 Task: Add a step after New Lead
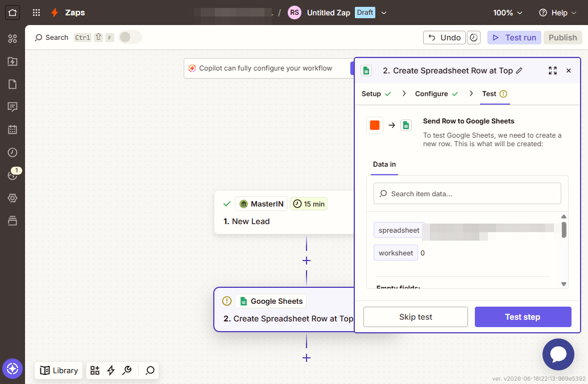coord(307,261)
